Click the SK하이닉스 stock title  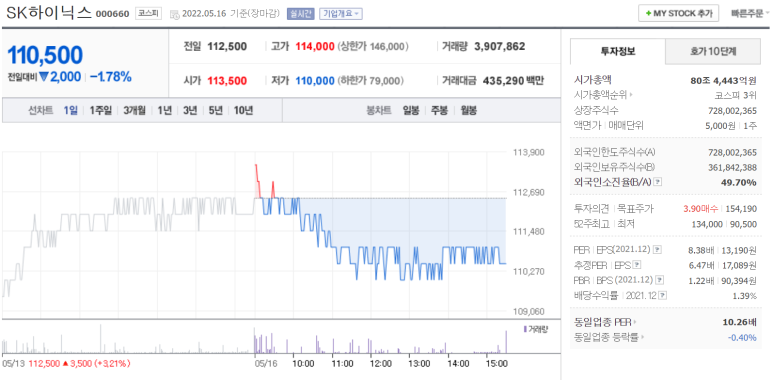tap(49, 13)
